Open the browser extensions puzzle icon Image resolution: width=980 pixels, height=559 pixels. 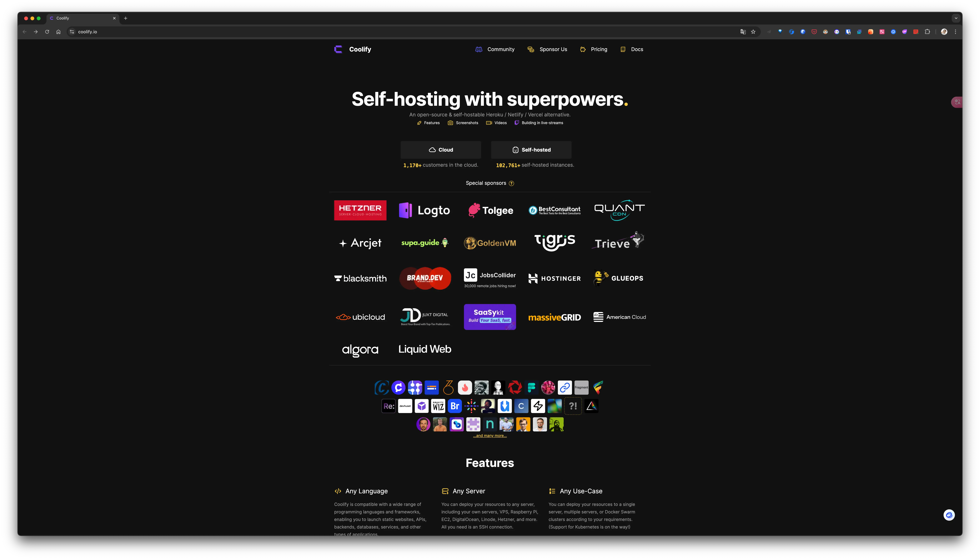coord(927,32)
